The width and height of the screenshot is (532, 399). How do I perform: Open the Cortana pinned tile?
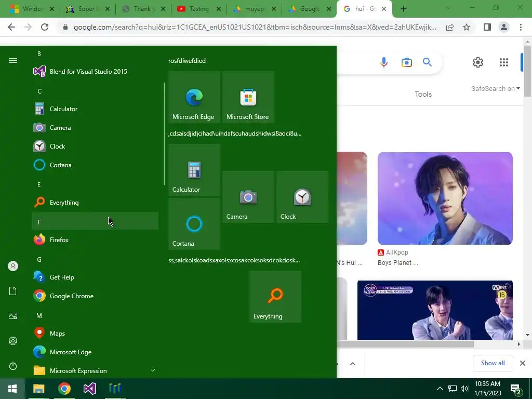click(x=194, y=224)
